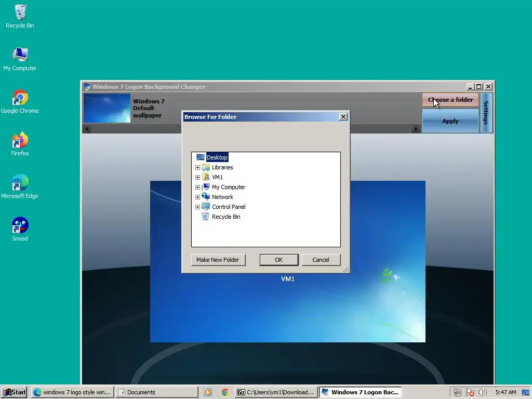Select Control Panel in the folder tree

(229, 207)
